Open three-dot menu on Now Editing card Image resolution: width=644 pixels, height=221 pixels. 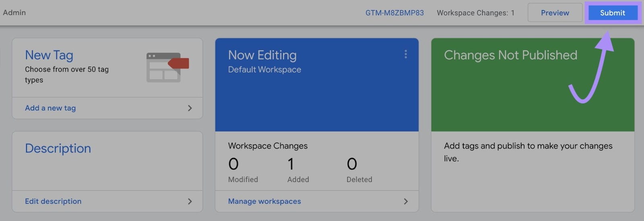coord(405,54)
